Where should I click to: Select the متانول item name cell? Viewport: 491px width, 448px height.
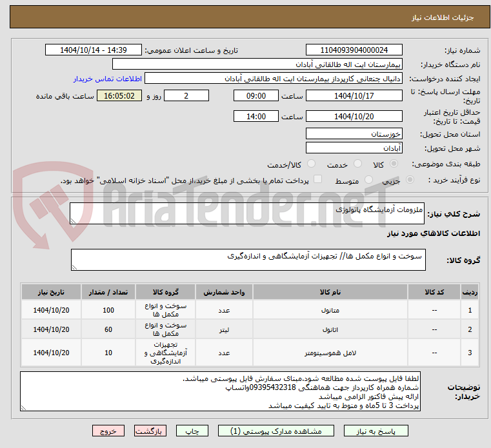point(330,310)
